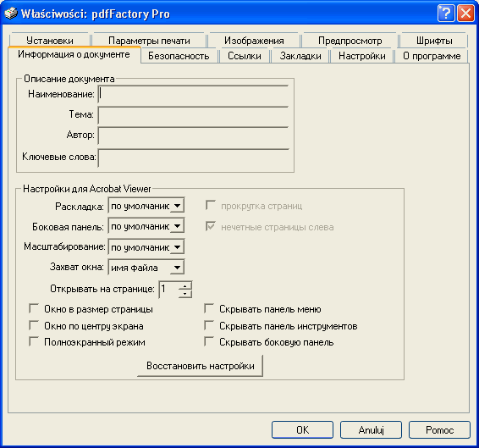Image resolution: width=479 pixels, height=448 pixels.
Task: Focus the Ключевые слова field
Action: click(193, 158)
